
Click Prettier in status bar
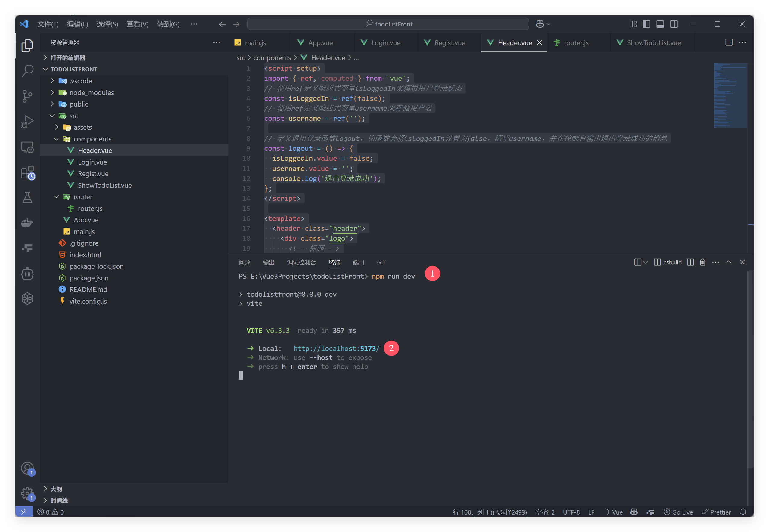click(x=716, y=512)
